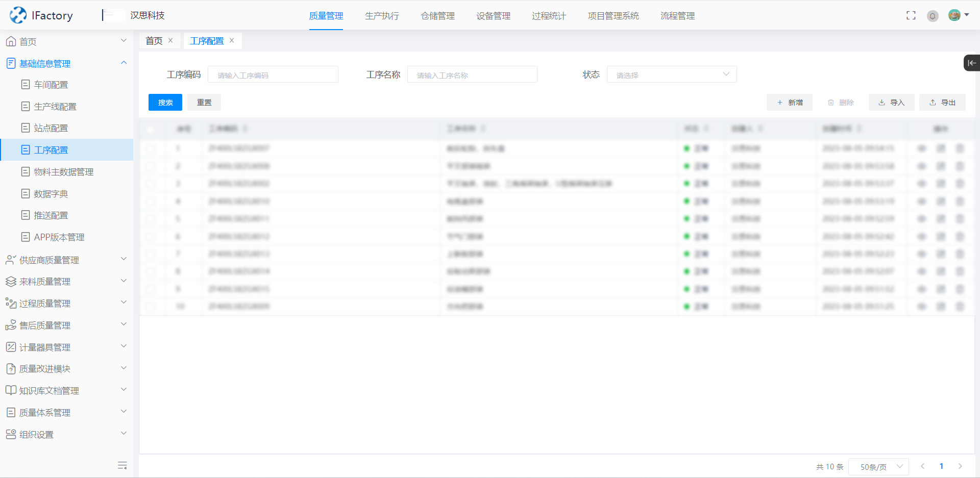Click the fullscreen toggle icon
This screenshot has height=478, width=980.
tap(911, 16)
